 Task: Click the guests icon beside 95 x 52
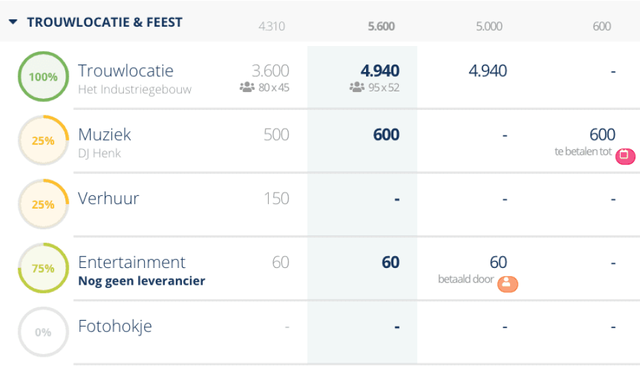(357, 87)
